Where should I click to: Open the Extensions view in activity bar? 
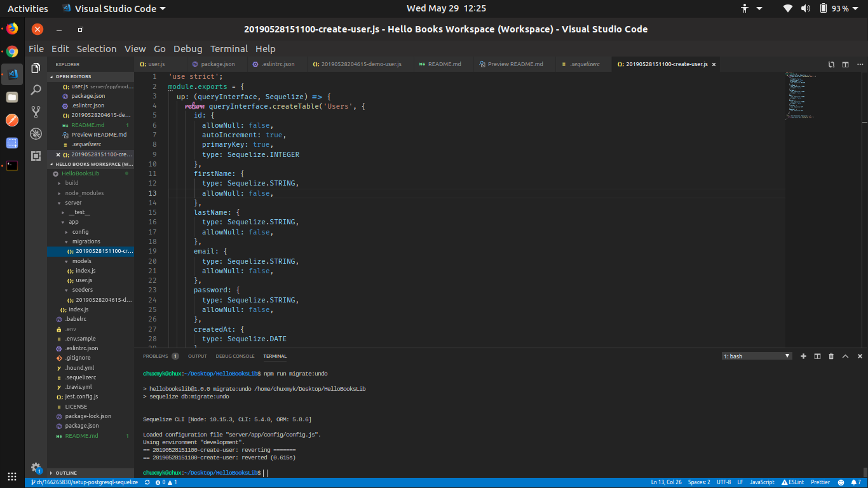click(x=36, y=156)
